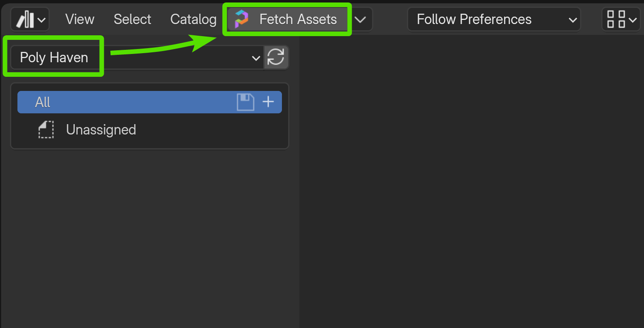Screen dimensions: 644x328
Task: Open the Follow Preferences dropdown
Action: coord(494,20)
